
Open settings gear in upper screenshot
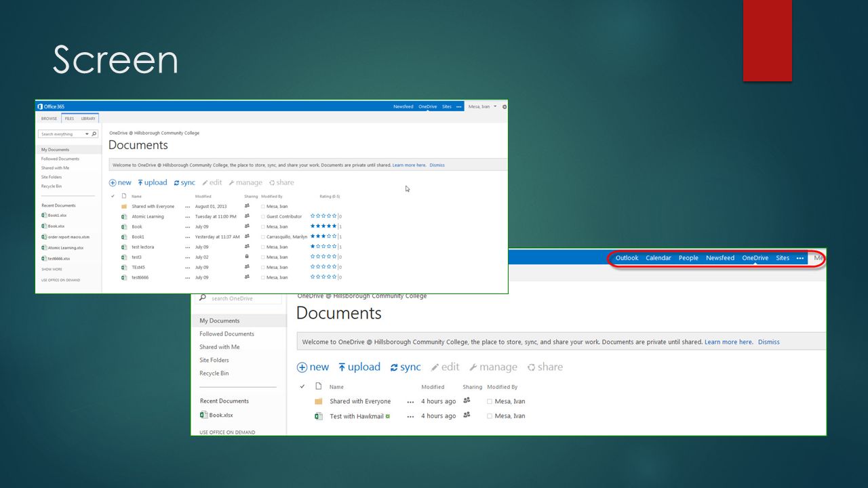(505, 106)
